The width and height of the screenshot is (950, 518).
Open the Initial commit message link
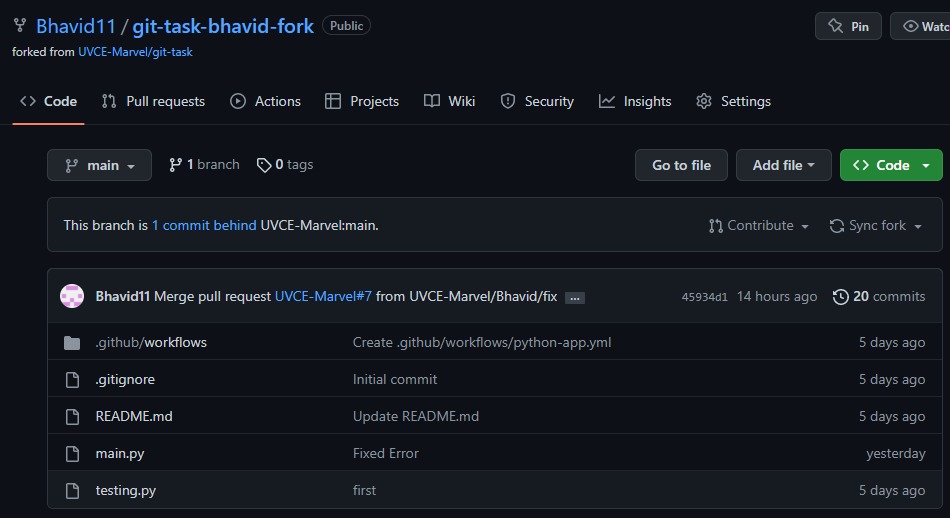pyautogui.click(x=394, y=379)
